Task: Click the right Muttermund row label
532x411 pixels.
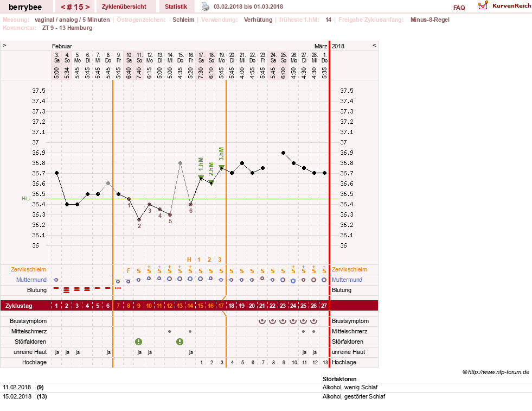Action: point(347,280)
